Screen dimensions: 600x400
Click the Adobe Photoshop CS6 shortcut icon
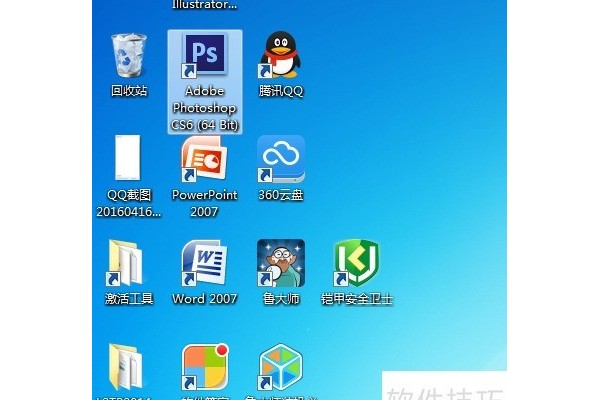[205, 55]
